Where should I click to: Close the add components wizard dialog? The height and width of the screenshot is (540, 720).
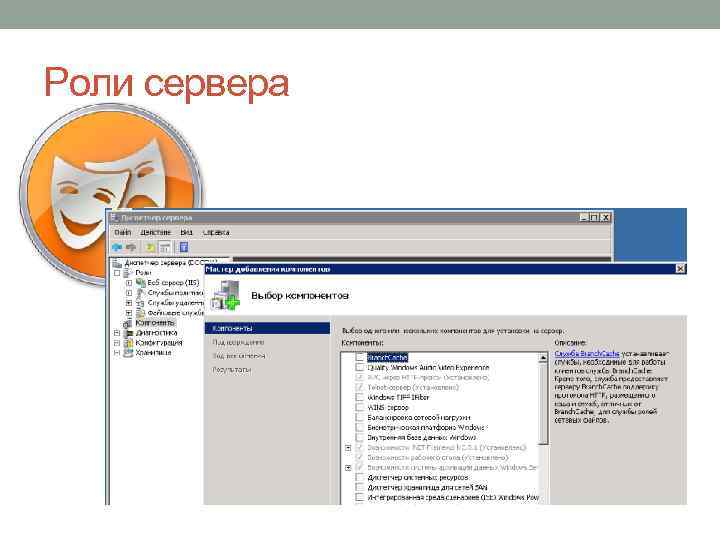681,269
